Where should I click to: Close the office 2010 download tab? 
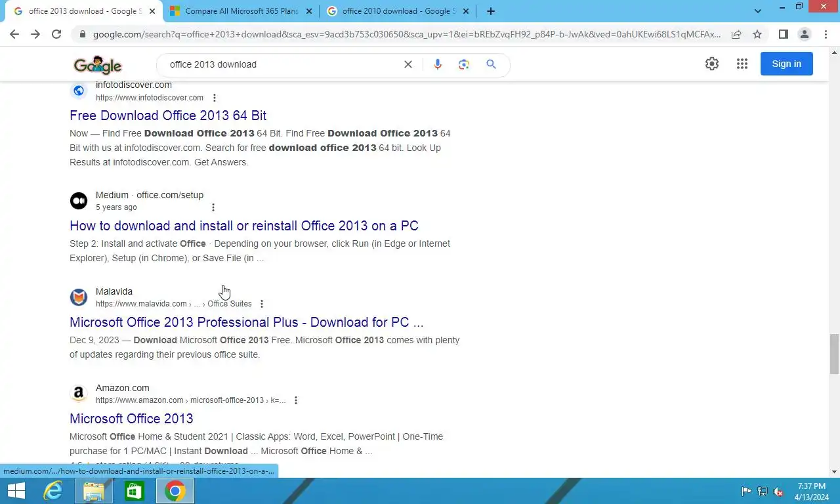(x=466, y=11)
